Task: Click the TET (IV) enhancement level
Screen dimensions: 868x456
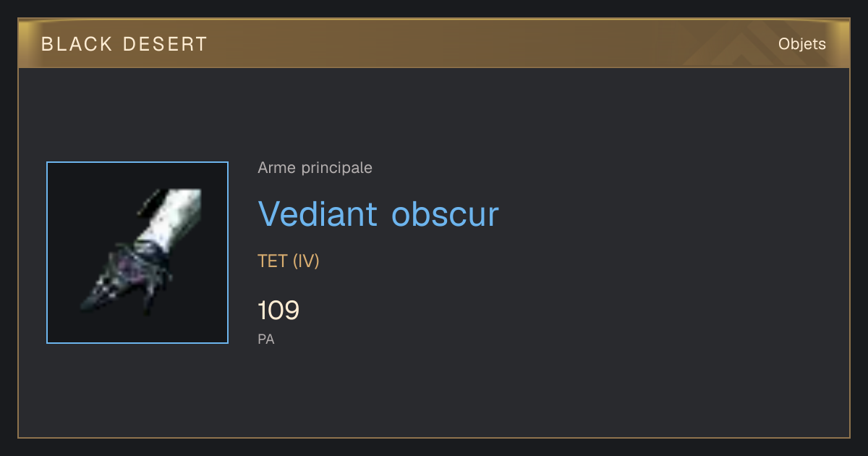Action: [289, 261]
